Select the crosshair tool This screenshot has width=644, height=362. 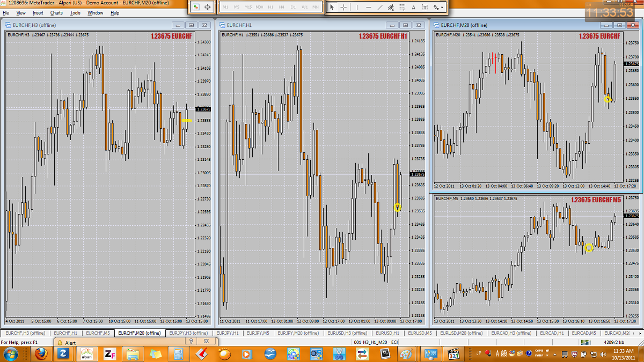343,7
